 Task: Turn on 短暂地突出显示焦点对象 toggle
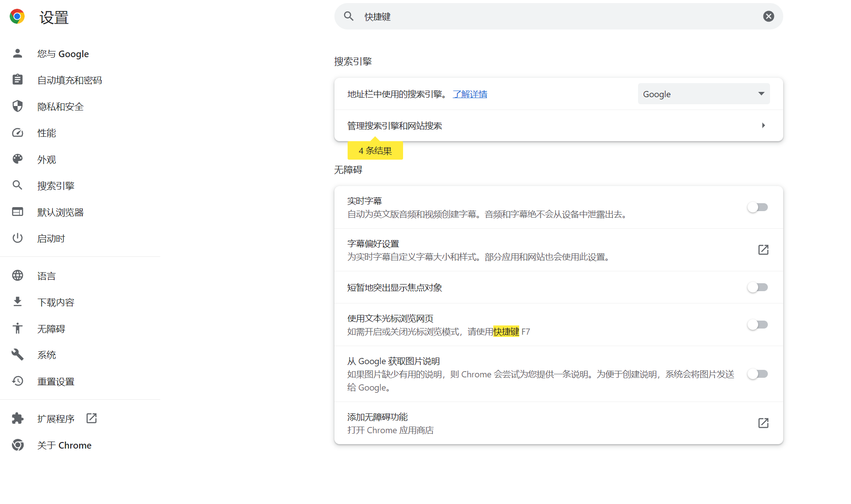(758, 287)
